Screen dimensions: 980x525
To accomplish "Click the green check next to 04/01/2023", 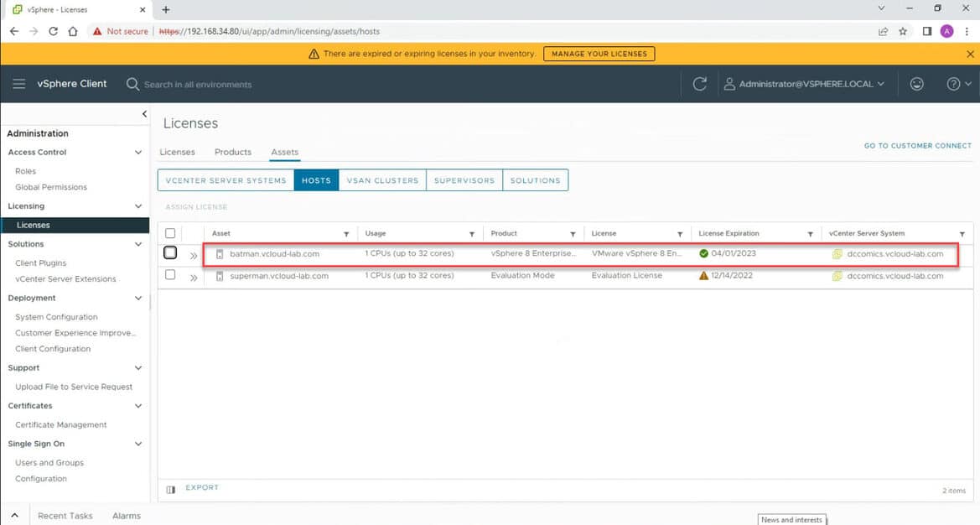I will (x=703, y=254).
